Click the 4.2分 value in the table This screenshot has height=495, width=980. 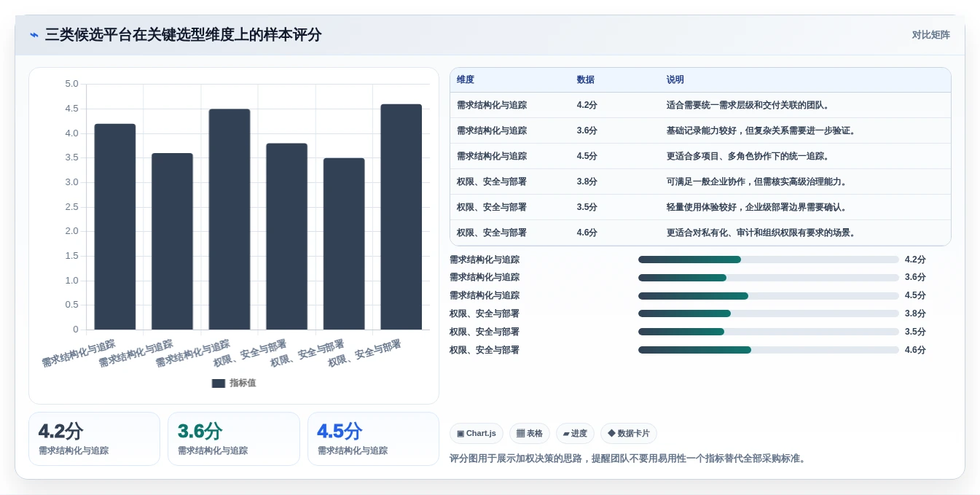587,105
